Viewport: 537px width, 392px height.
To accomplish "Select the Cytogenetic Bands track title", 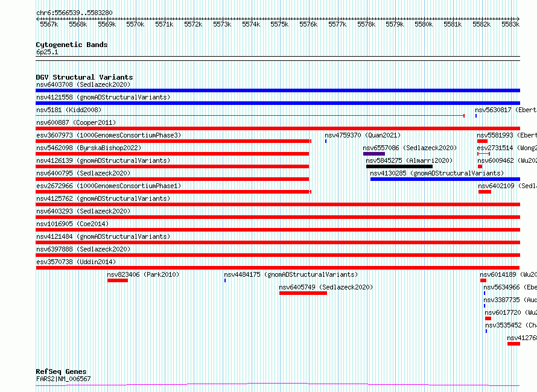I will pyautogui.click(x=72, y=45).
